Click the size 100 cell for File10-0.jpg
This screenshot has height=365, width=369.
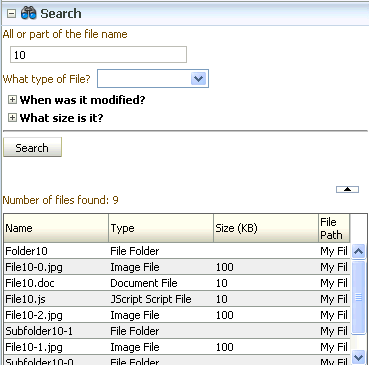[x=266, y=267]
